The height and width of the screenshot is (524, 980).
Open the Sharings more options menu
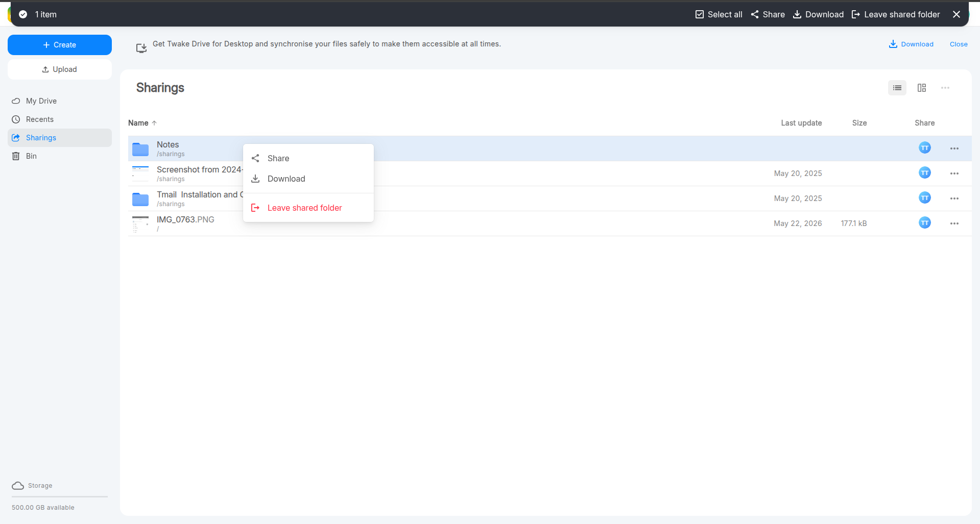pos(945,88)
